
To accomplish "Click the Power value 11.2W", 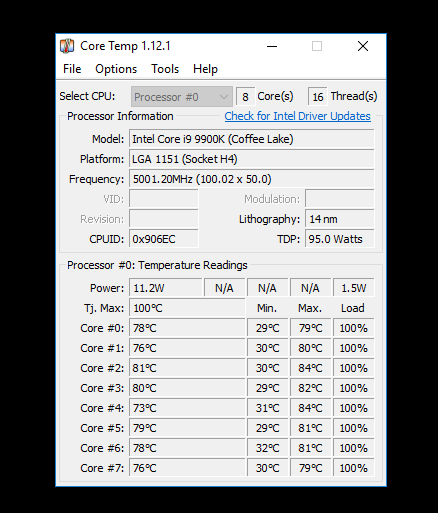I will [166, 288].
